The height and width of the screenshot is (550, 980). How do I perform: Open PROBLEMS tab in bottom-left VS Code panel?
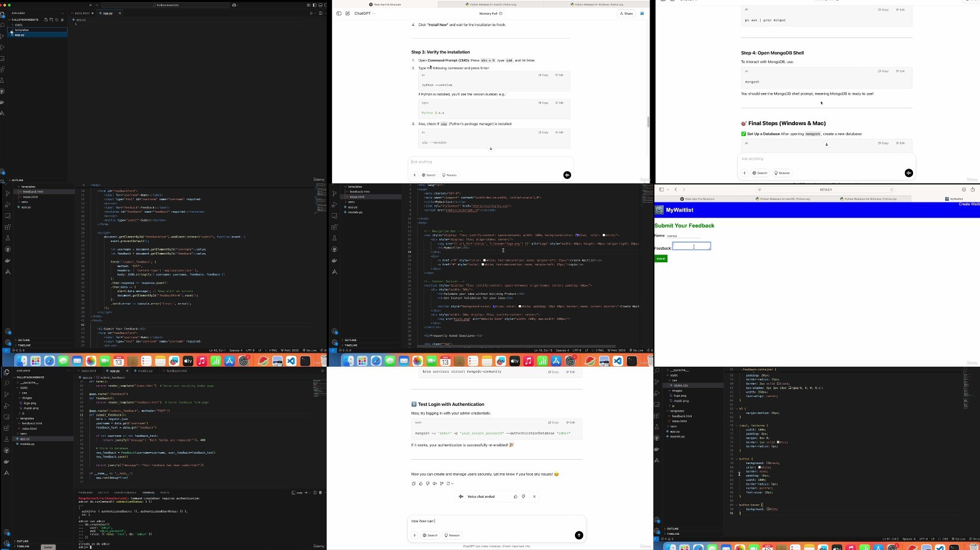coord(85,493)
